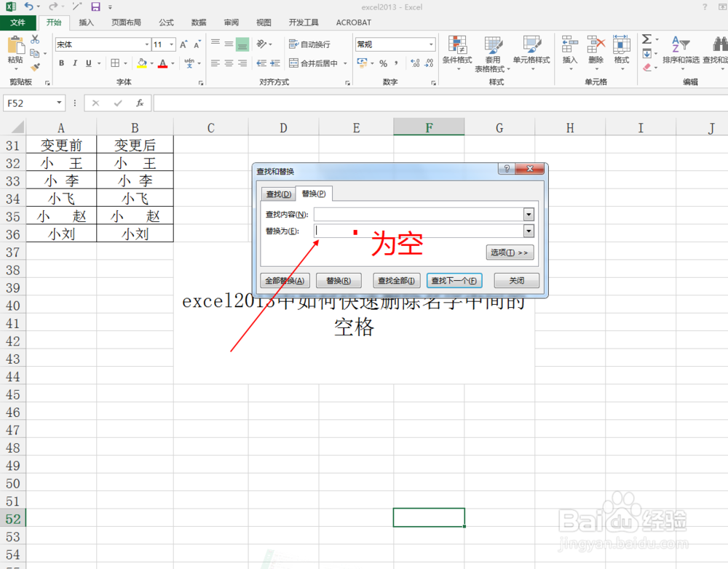Viewport: 728px width, 569px height.
Task: Click the Paste clipboard icon
Action: 16,46
